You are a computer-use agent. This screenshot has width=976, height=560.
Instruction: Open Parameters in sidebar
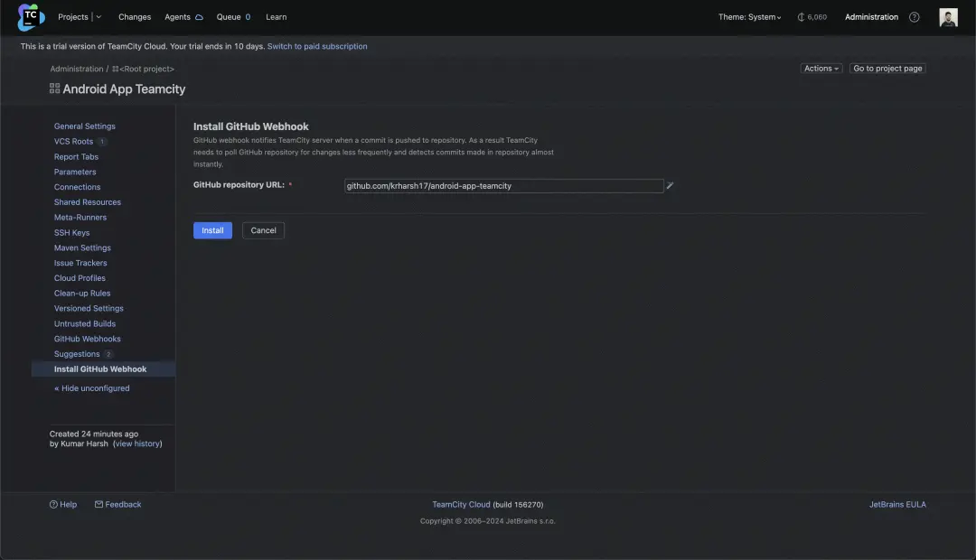tap(75, 172)
